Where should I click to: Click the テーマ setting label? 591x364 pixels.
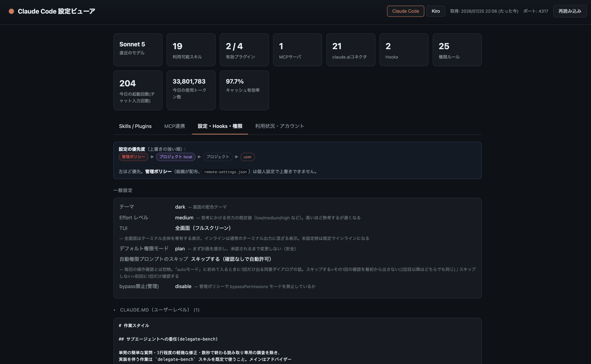click(x=126, y=207)
